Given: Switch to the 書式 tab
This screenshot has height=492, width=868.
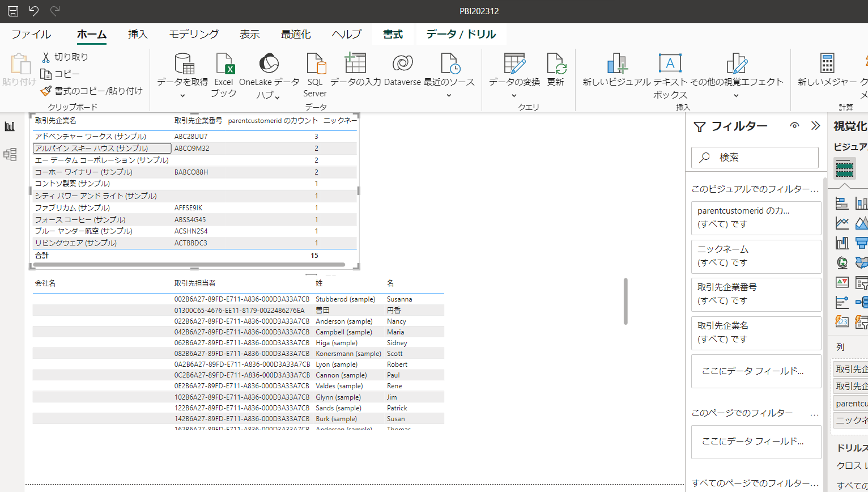Looking at the screenshot, I should coord(393,34).
